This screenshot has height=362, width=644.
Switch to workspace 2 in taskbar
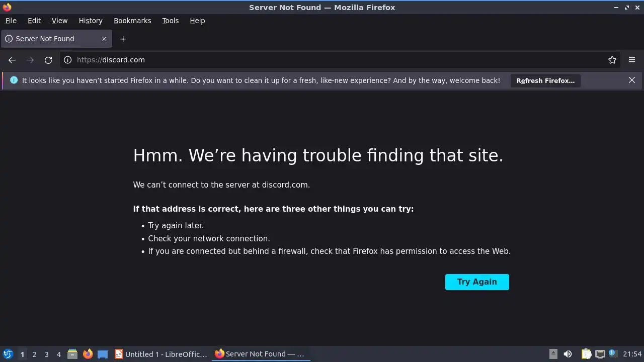pos(34,354)
